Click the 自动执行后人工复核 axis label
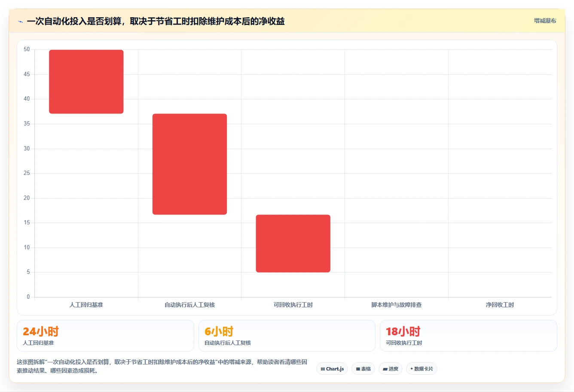The image size is (574, 392). (x=189, y=305)
